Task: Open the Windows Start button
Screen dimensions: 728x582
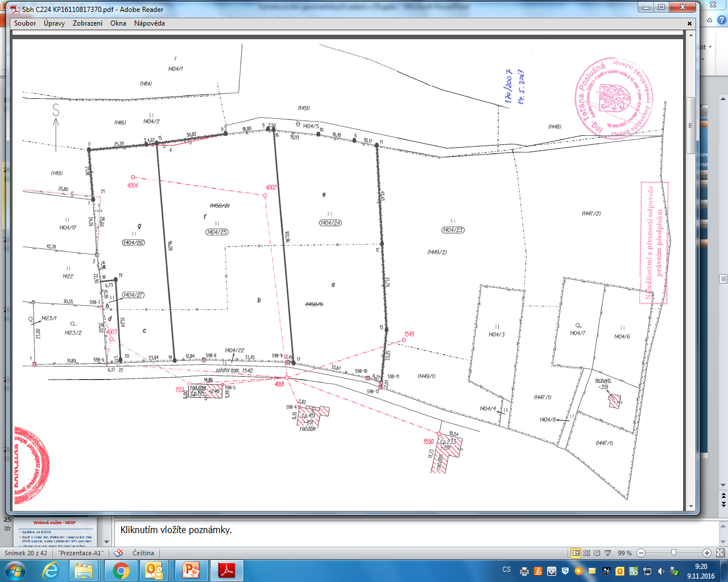Action: click(x=15, y=571)
